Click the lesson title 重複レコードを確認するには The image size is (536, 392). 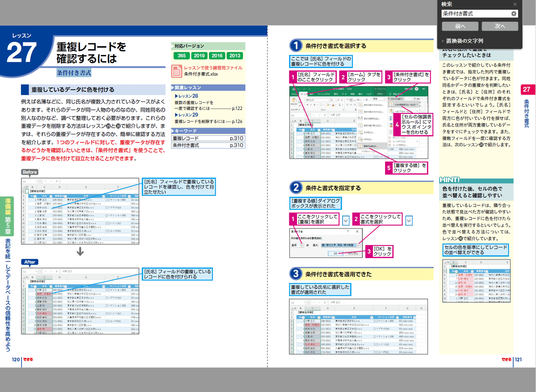tap(92, 53)
